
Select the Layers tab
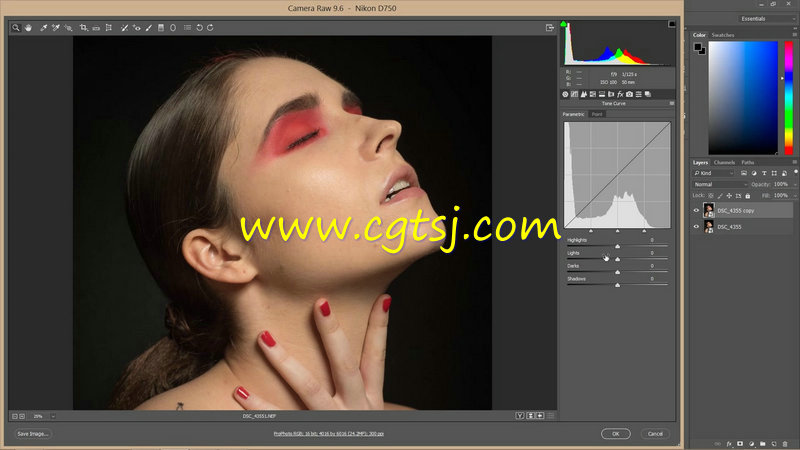[x=701, y=162]
